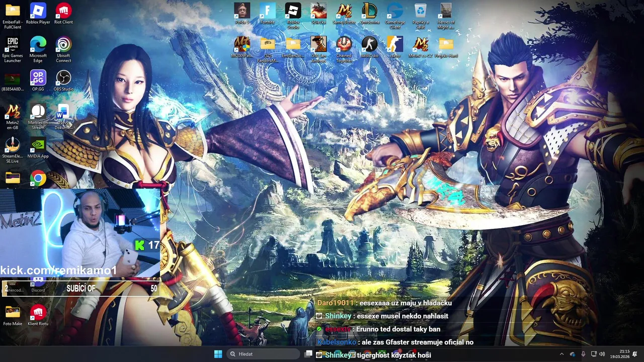Launch the Klient Riotu shortcut
This screenshot has width=644, height=362.
[38, 315]
